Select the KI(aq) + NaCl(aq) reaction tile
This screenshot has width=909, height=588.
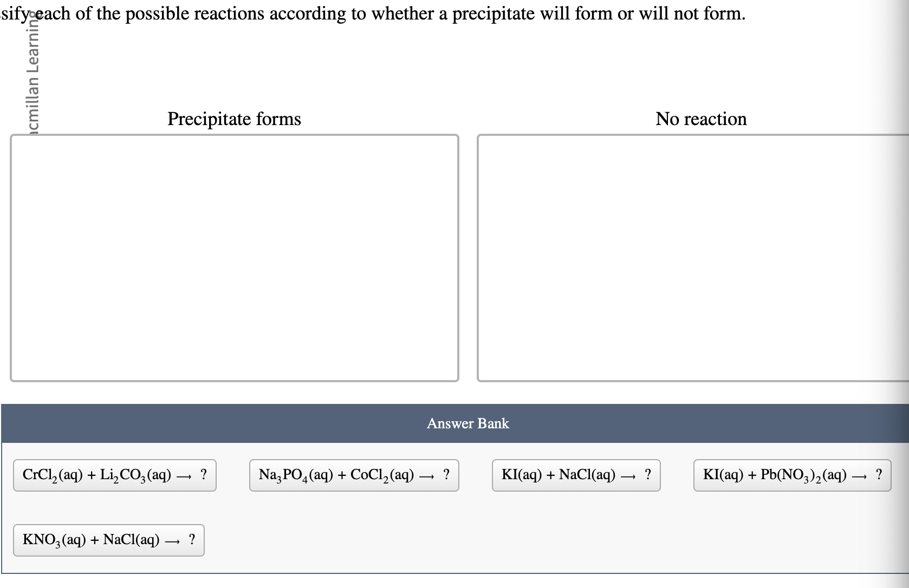tap(576, 475)
